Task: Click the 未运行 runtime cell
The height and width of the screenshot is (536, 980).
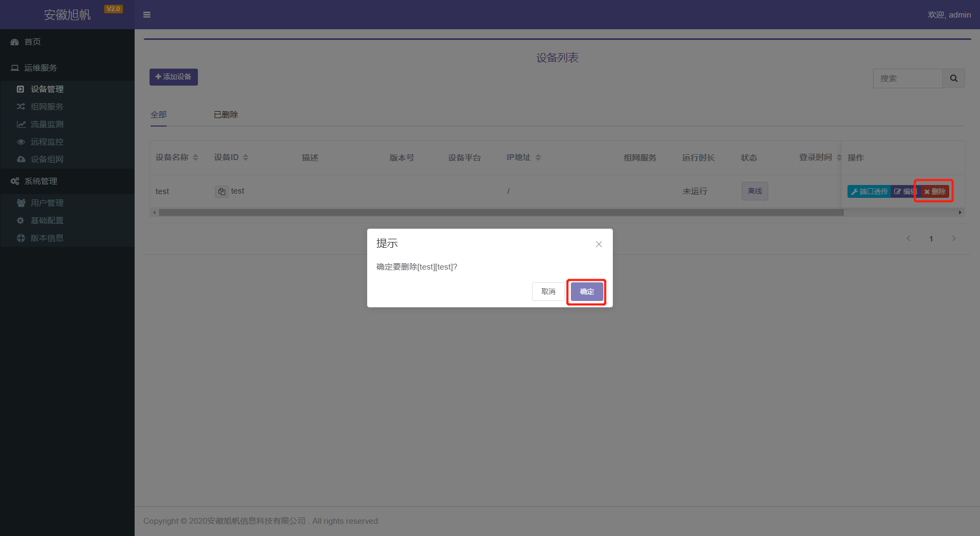Action: coord(695,191)
